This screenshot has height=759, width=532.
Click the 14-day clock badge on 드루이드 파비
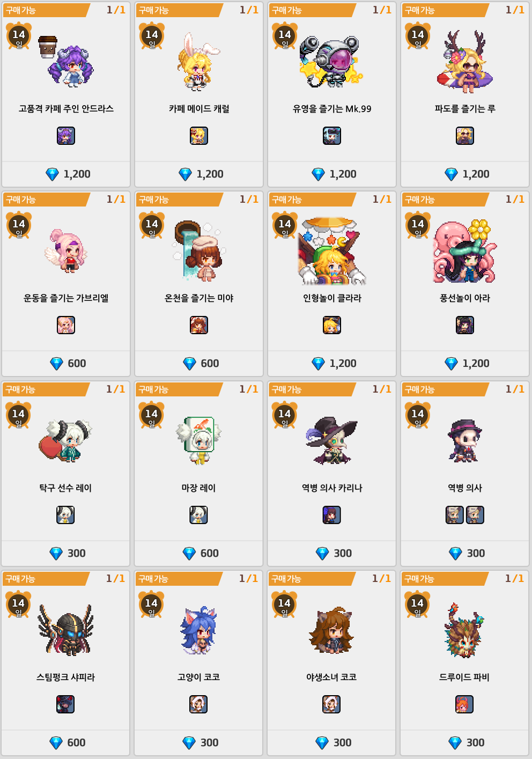(x=418, y=605)
